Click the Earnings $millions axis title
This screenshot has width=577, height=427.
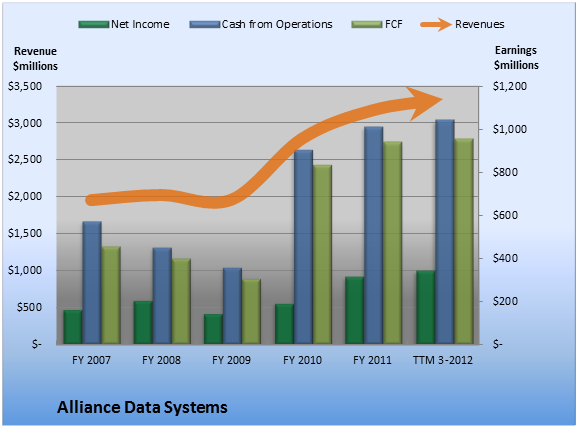click(516, 57)
